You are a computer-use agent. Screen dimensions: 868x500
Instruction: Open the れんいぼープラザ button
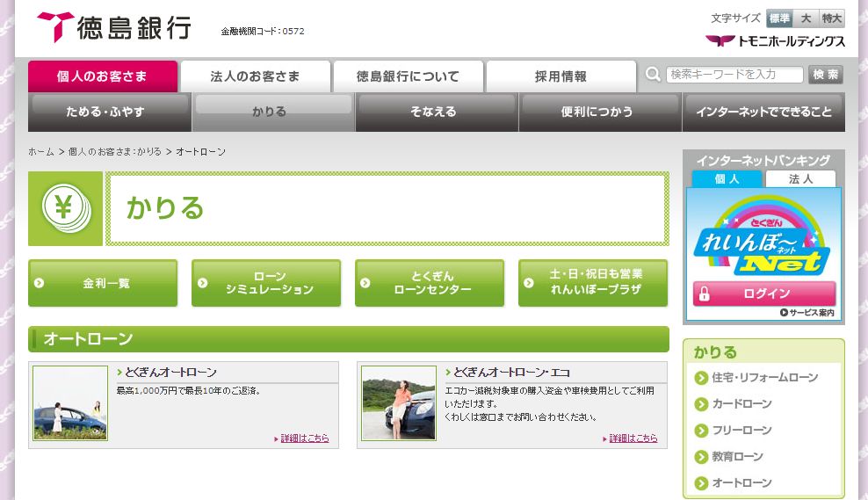(593, 283)
